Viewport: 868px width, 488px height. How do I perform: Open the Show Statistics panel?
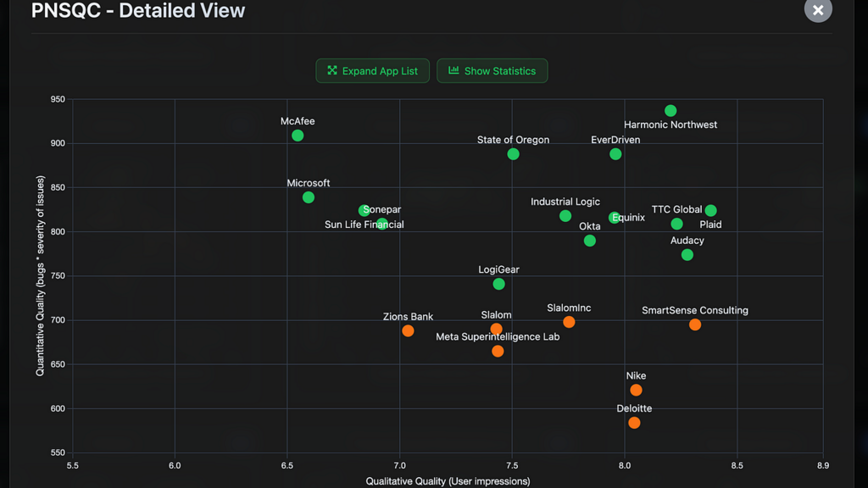click(x=492, y=71)
